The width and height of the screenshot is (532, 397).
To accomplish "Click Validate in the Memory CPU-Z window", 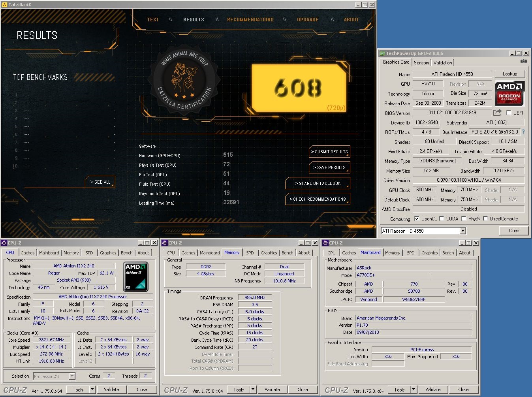I will pos(272,389).
